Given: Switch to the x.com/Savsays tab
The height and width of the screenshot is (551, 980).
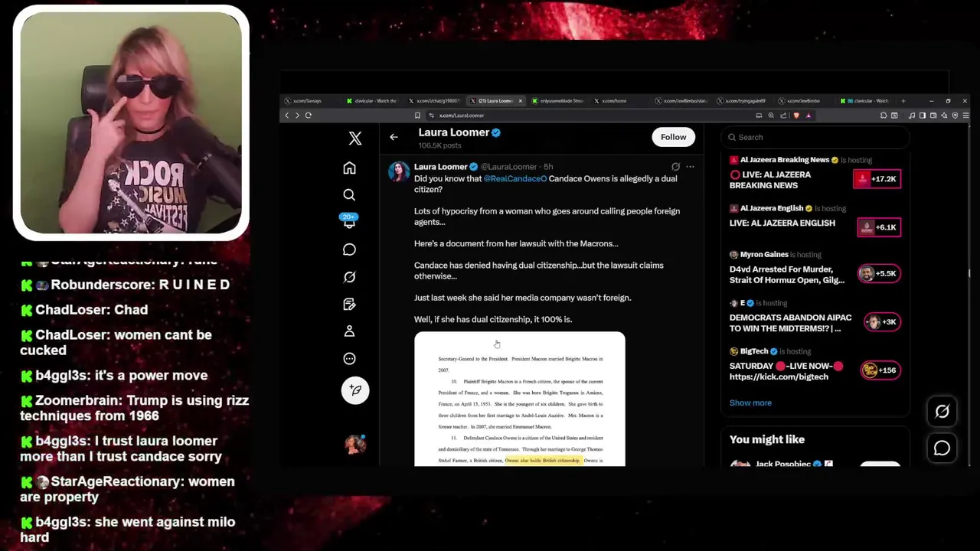Looking at the screenshot, I should (x=310, y=101).
